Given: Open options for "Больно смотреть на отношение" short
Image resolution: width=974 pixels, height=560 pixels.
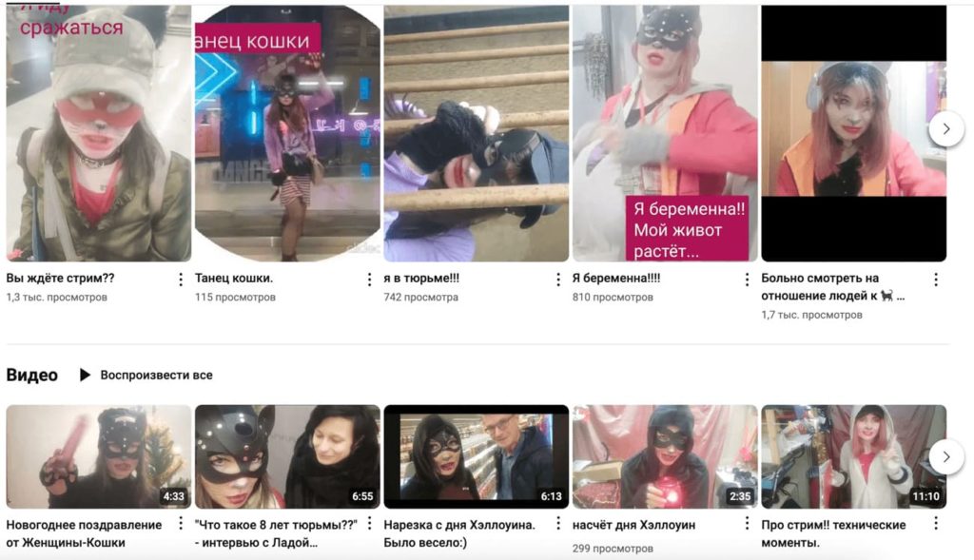Looking at the screenshot, I should point(936,280).
